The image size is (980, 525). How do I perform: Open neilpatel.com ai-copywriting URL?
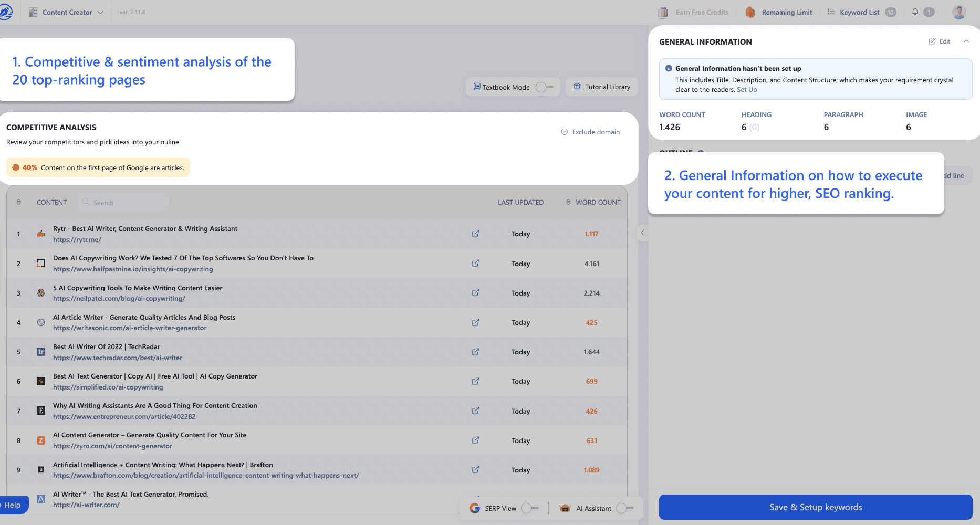tap(119, 299)
